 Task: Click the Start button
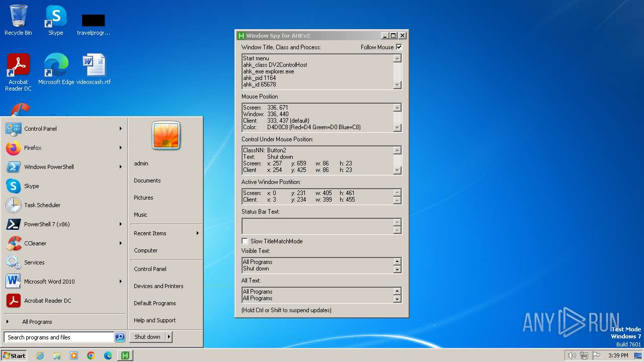14,355
